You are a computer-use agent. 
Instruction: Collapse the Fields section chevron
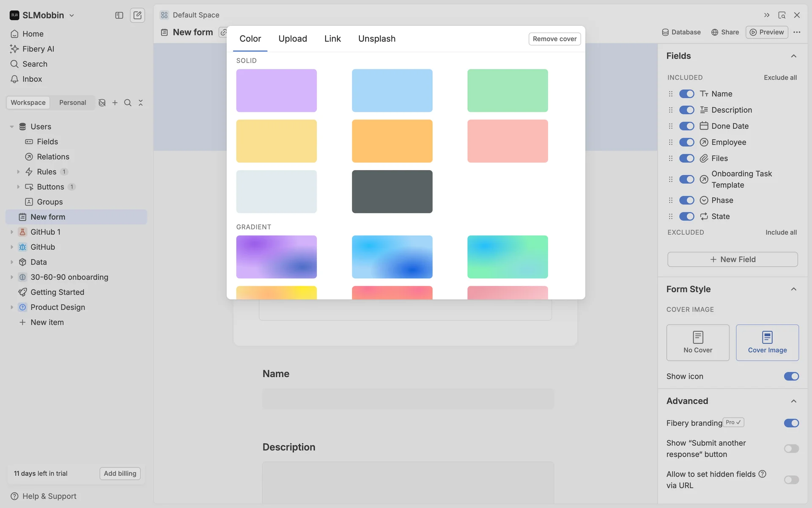tap(793, 56)
